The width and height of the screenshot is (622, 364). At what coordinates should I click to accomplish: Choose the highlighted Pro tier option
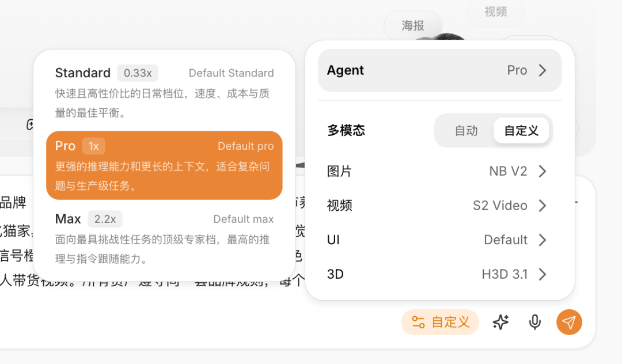pyautogui.click(x=164, y=165)
